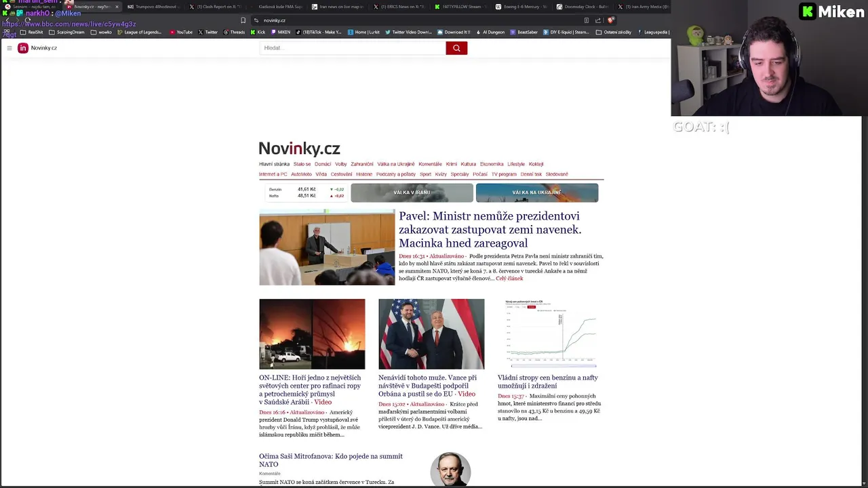Open the AI Dungeon bookmark
The height and width of the screenshot is (488, 868).
pyautogui.click(x=490, y=32)
